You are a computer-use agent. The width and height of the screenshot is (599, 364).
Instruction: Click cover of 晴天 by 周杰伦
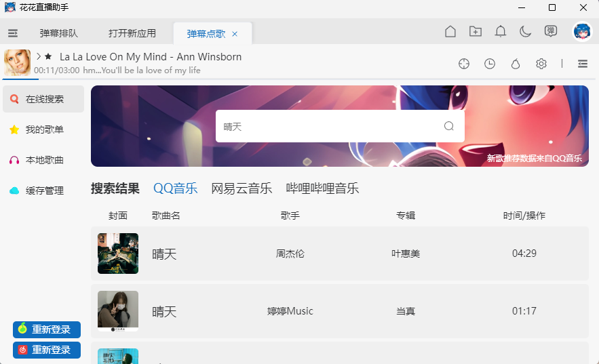coord(118,254)
